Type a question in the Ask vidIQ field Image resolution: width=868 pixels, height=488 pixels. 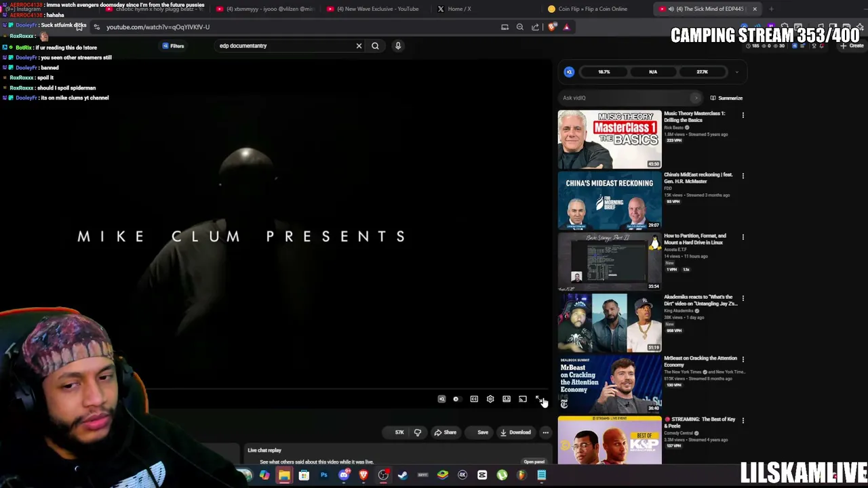625,98
